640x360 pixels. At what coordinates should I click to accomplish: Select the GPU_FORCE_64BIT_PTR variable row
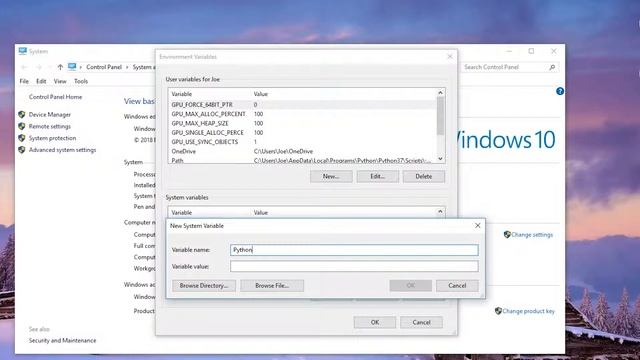coord(302,104)
